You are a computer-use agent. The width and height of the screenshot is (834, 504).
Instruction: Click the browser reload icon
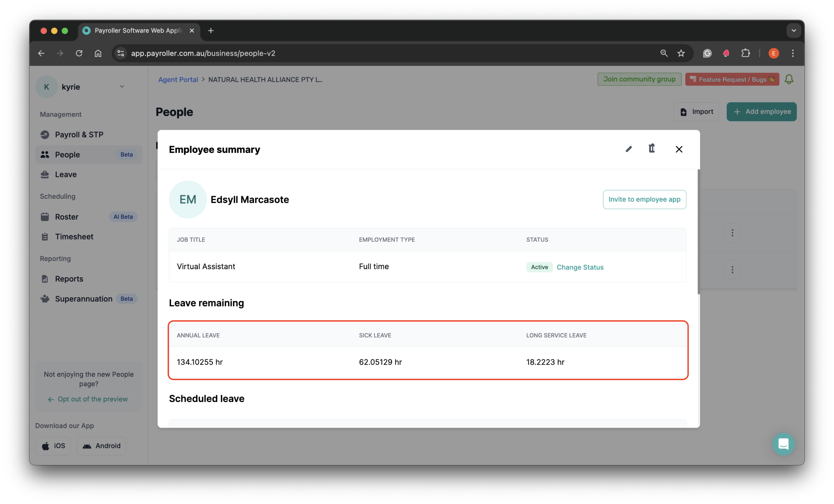[79, 53]
